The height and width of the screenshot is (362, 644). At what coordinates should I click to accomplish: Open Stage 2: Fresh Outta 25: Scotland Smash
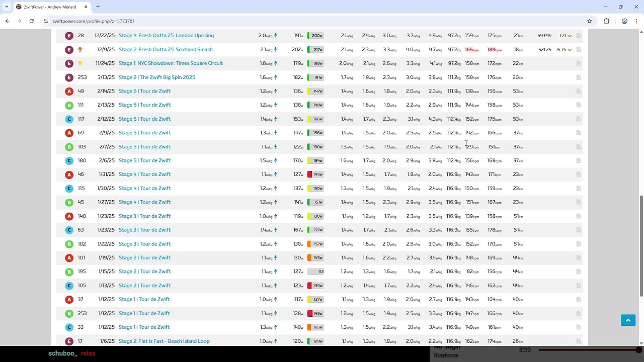click(166, 50)
